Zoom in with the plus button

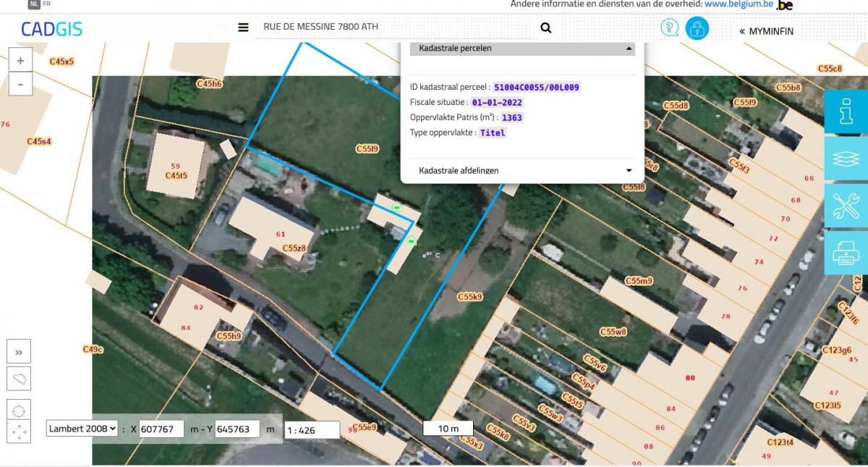pos(20,62)
